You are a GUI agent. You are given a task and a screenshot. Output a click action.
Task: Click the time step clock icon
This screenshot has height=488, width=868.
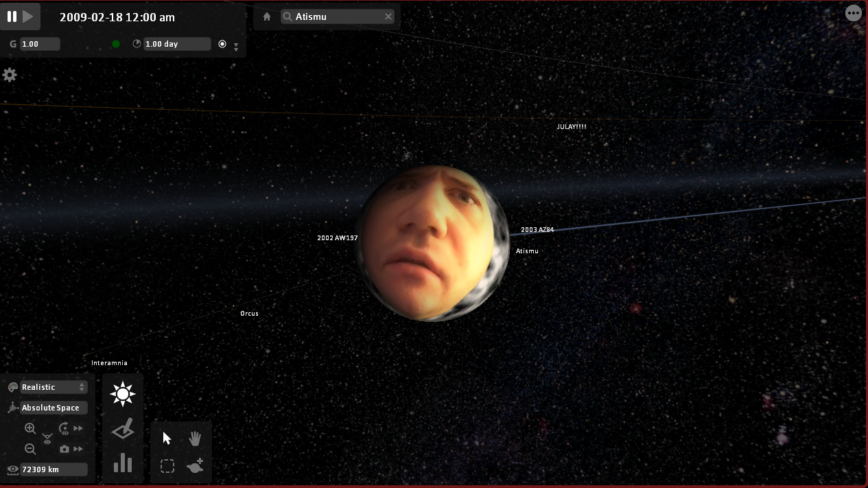click(137, 44)
